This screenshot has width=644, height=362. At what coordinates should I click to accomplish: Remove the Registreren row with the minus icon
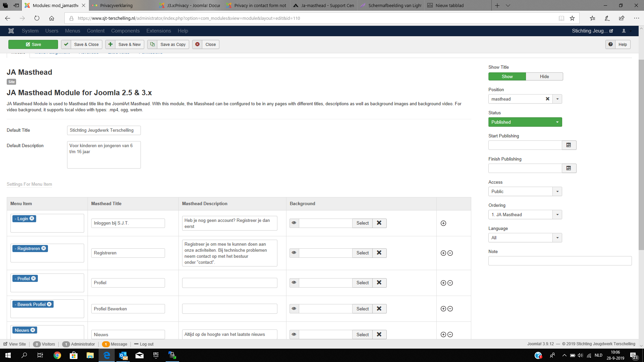coord(450,253)
